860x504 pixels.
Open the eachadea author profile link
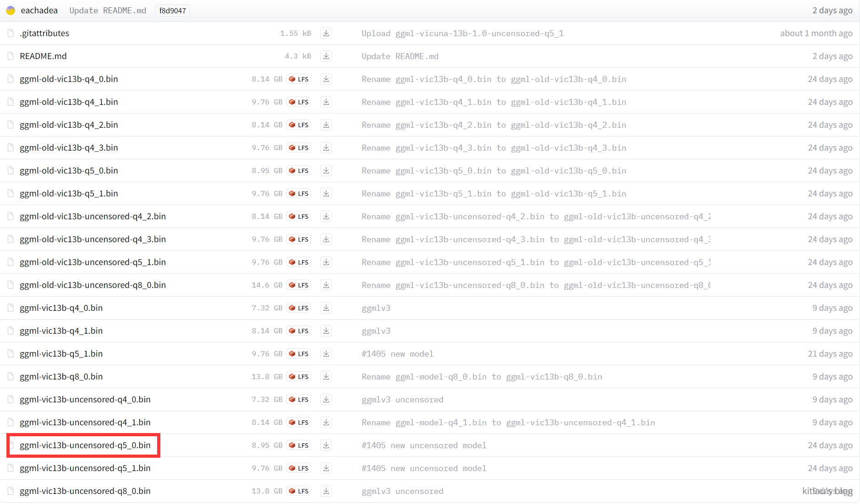click(39, 11)
